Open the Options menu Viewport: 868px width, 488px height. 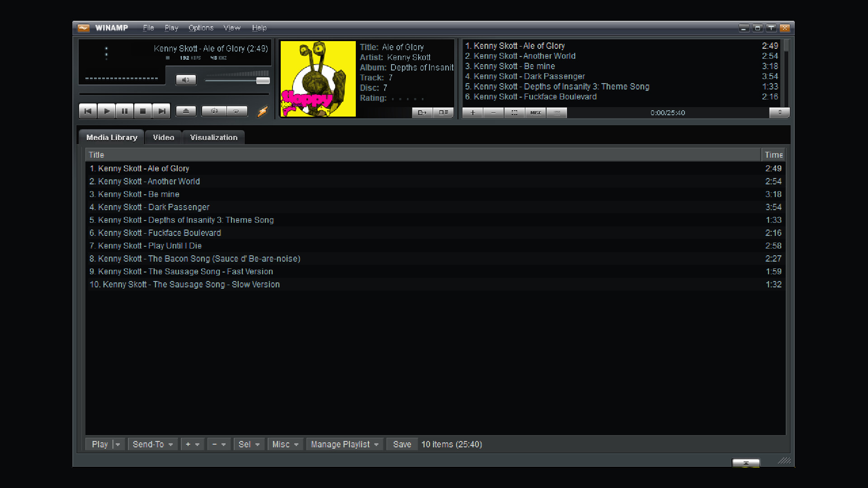click(x=201, y=28)
